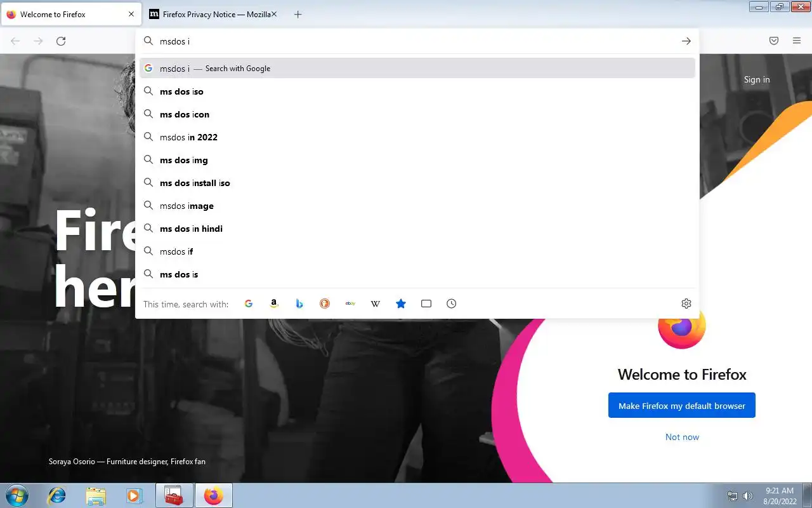Select the 'msdos image' suggestion
The image size is (812, 508).
417,206
